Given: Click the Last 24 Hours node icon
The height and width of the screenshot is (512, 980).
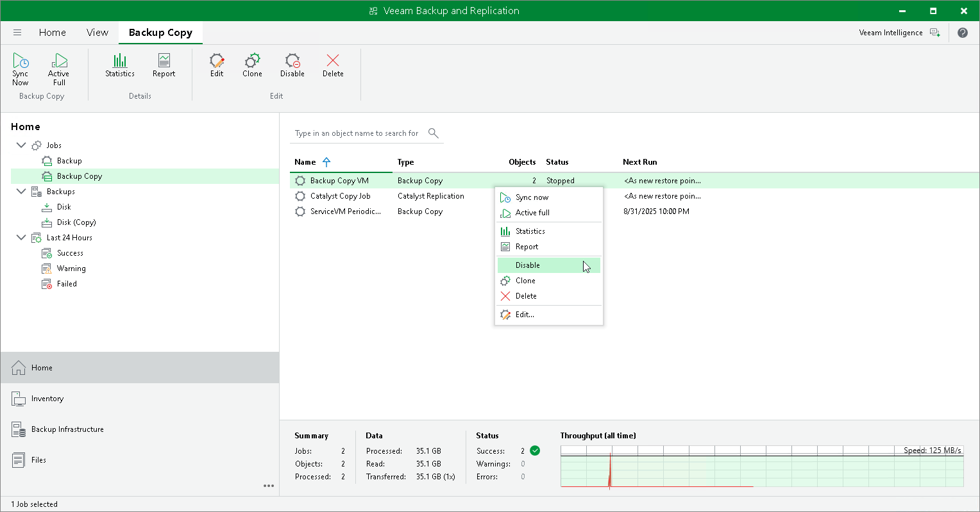Looking at the screenshot, I should [37, 238].
